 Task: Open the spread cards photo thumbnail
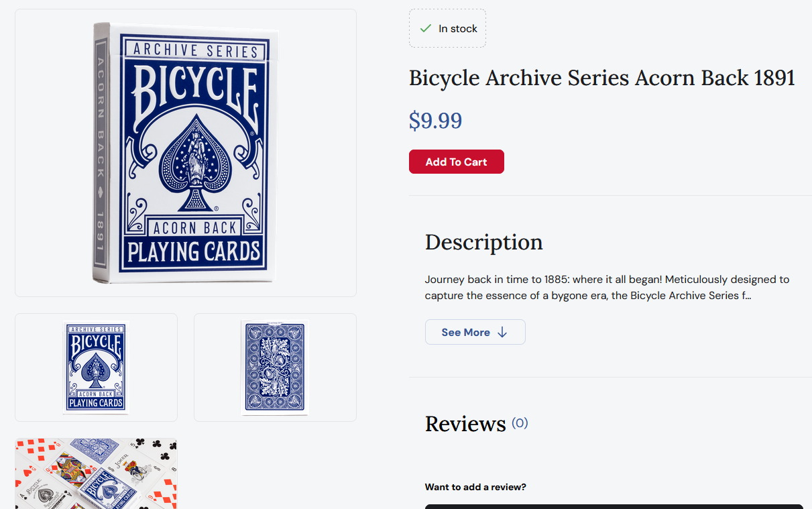96,473
